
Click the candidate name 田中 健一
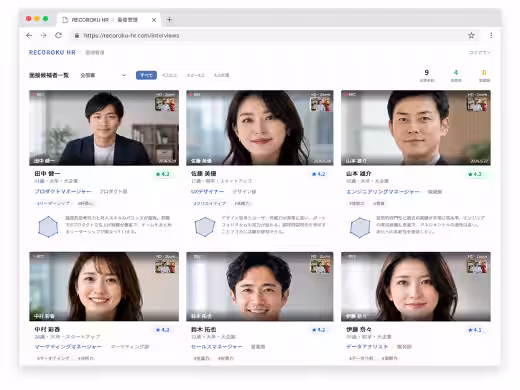pyautogui.click(x=47, y=174)
